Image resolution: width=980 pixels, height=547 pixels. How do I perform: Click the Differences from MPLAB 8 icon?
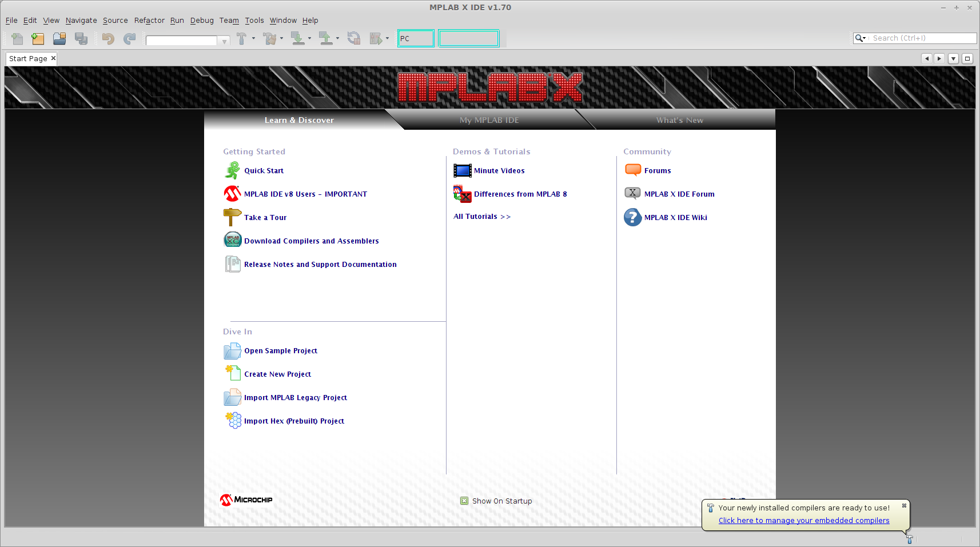click(x=462, y=194)
